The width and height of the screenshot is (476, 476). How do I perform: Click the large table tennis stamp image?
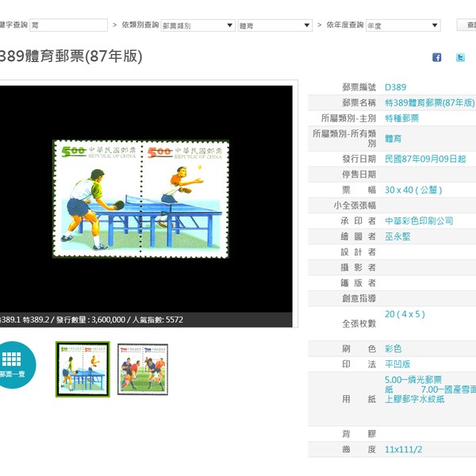click(140, 199)
